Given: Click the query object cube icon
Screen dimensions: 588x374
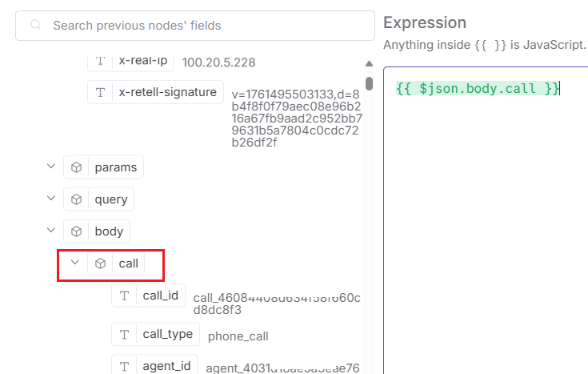Looking at the screenshot, I should 77,199.
